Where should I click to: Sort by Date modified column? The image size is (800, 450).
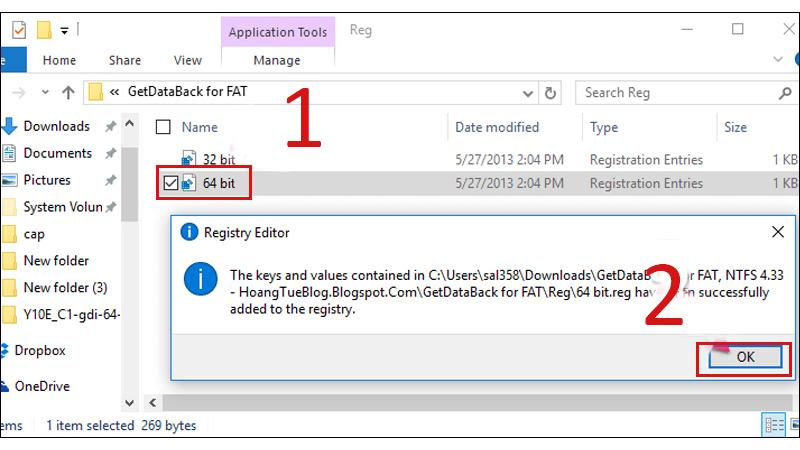496,127
